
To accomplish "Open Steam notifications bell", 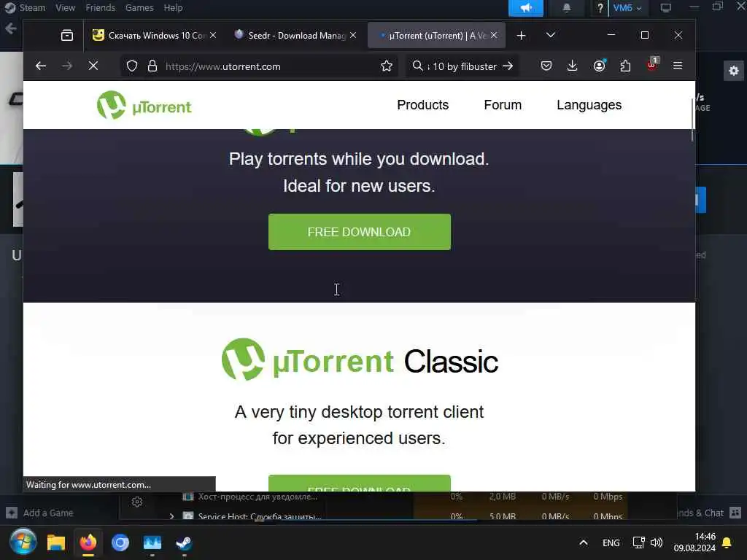I will click(x=567, y=8).
